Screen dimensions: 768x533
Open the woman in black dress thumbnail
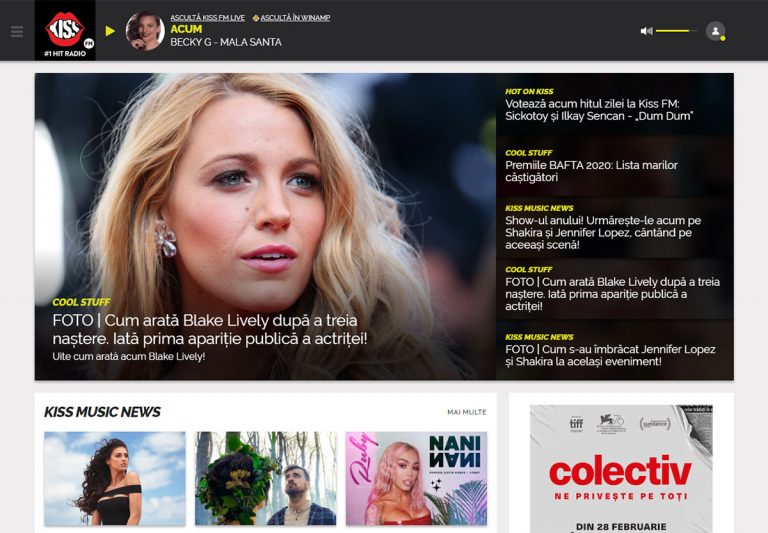click(114, 478)
